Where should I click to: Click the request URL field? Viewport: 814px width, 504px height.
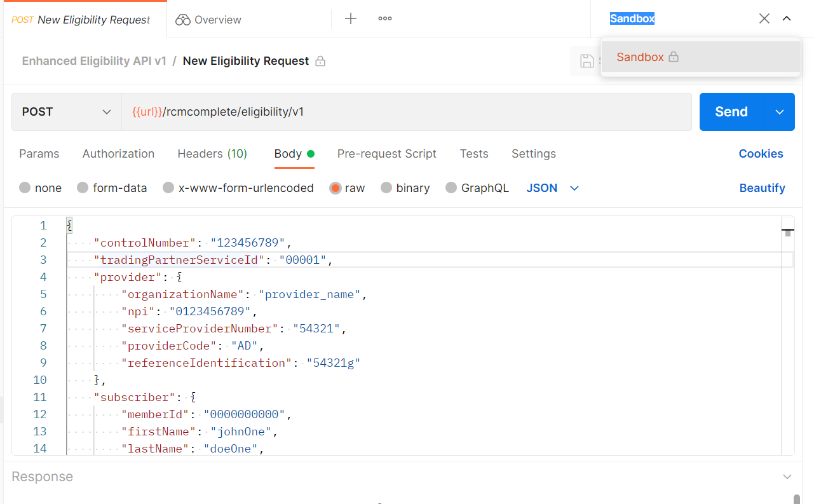407,112
